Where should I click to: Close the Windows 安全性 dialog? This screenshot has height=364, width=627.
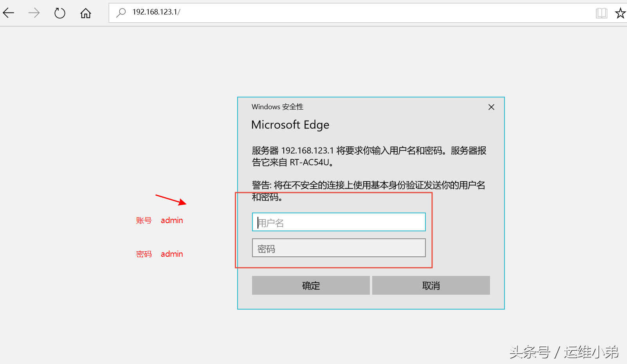491,107
